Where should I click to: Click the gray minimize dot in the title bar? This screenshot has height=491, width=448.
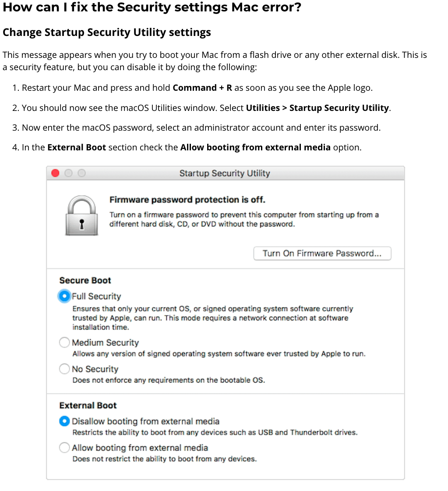[68, 173]
